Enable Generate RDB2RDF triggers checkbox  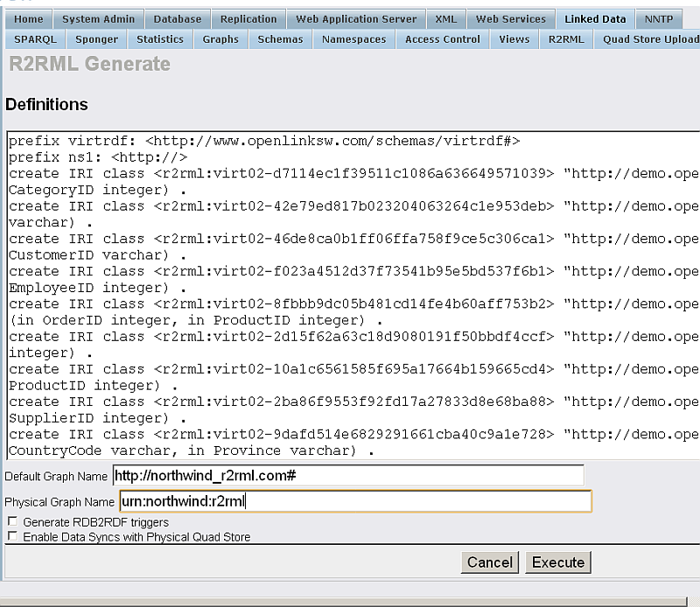[12, 522]
